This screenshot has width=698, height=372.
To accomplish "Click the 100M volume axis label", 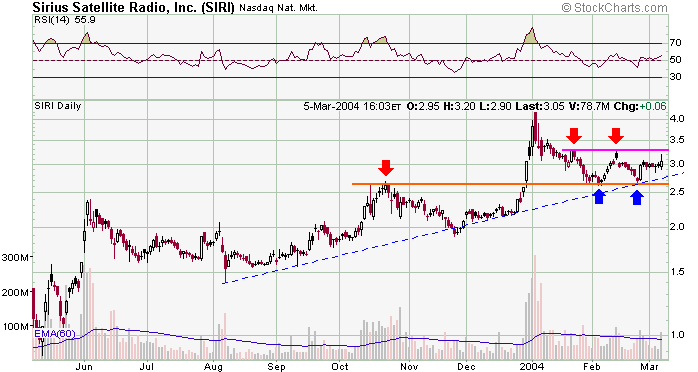I will tap(16, 327).
